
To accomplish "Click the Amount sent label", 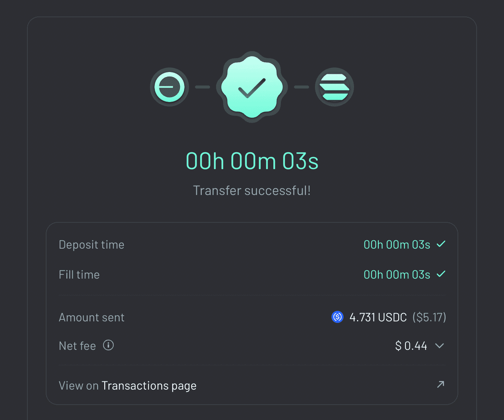I will click(x=91, y=317).
